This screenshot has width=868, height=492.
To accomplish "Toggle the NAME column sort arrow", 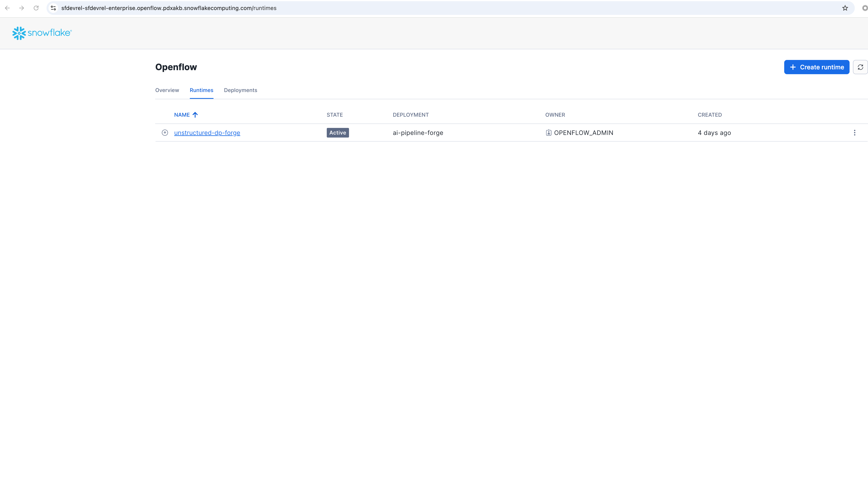I will coord(195,115).
